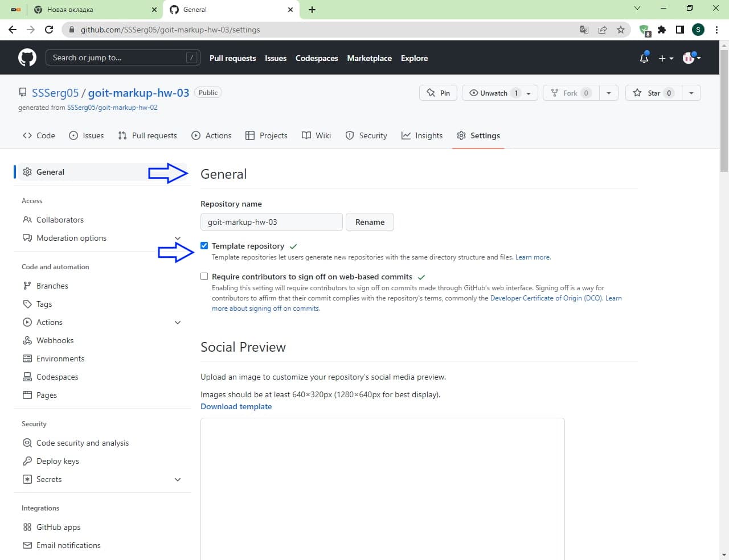The width and height of the screenshot is (729, 560).
Task: Uncheck Template repository checkbox
Action: [204, 246]
